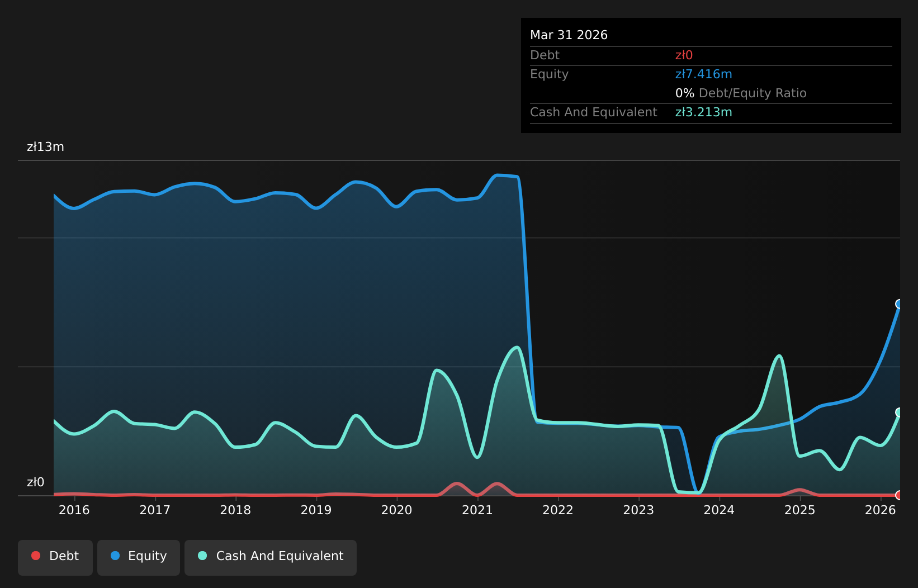Click the 2021 x-axis label
Image resolution: width=918 pixels, height=588 pixels.
coord(477,510)
